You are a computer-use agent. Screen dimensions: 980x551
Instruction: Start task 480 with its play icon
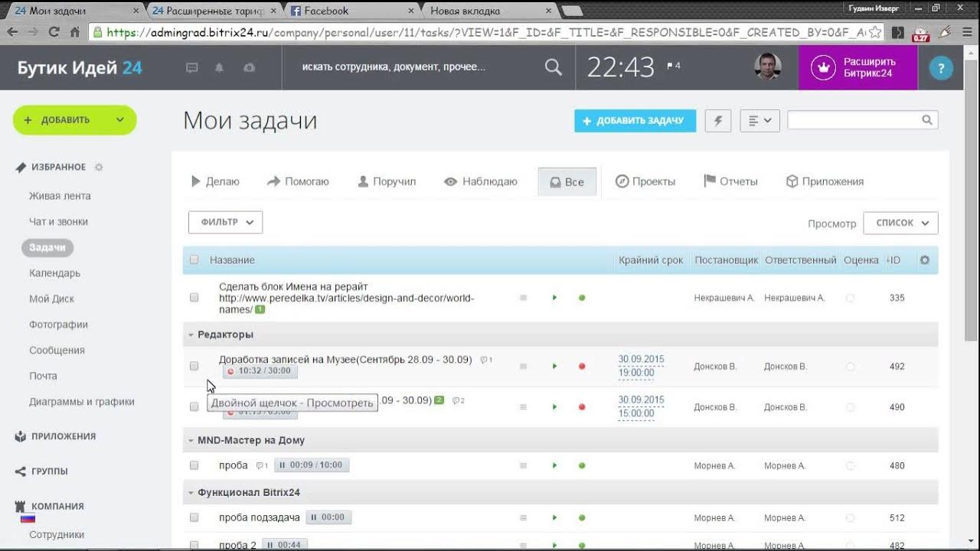click(x=554, y=465)
